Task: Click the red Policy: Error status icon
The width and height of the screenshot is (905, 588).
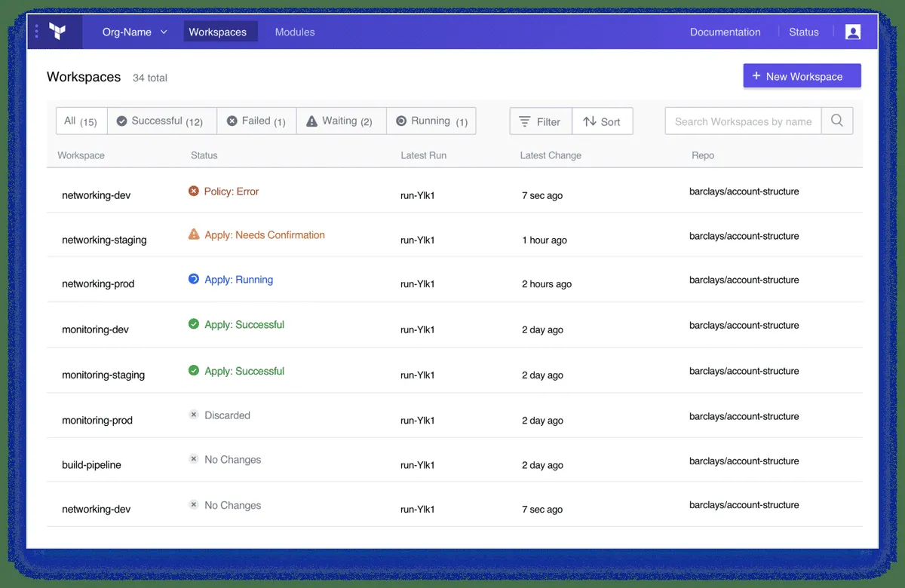Action: (194, 191)
